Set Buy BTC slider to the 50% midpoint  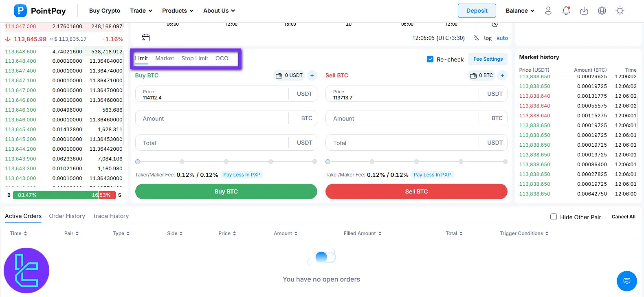pyautogui.click(x=226, y=162)
